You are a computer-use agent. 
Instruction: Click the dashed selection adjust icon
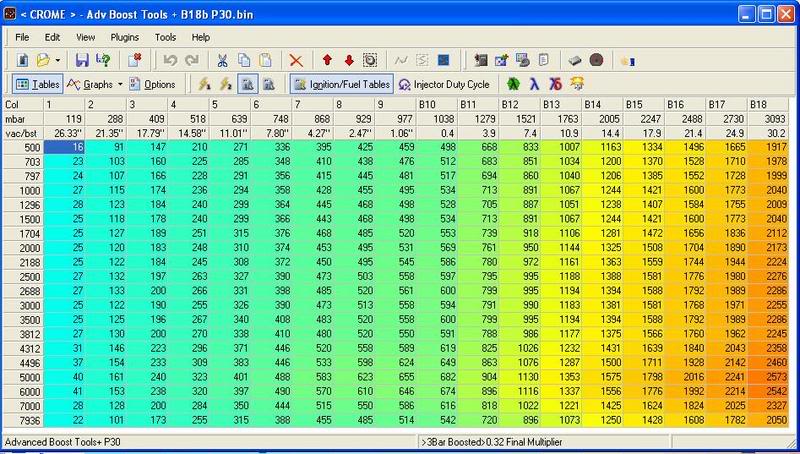370,60
